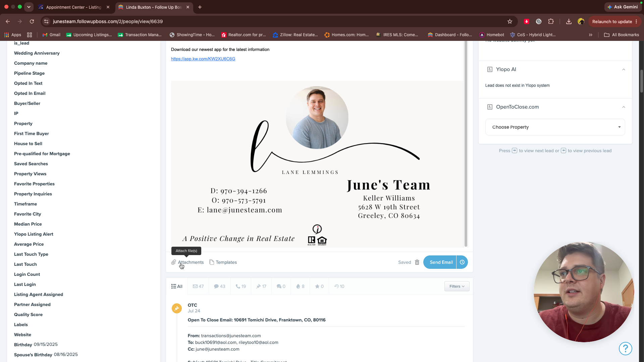Image resolution: width=644 pixels, height=362 pixels.
Task: Show the 43 text messages tab
Action: point(220,286)
